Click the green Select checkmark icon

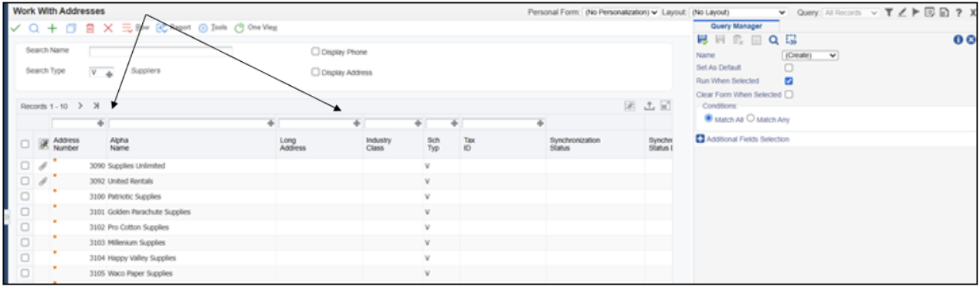15,28
